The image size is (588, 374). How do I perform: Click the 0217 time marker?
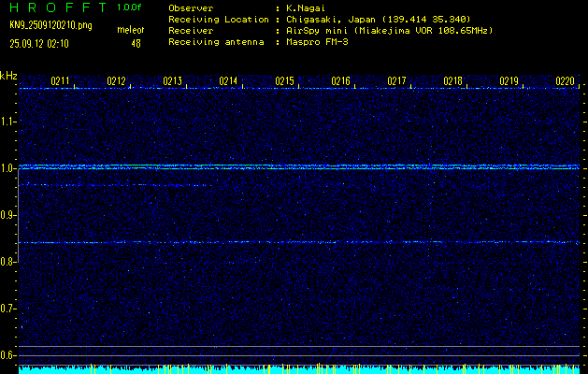(x=396, y=81)
